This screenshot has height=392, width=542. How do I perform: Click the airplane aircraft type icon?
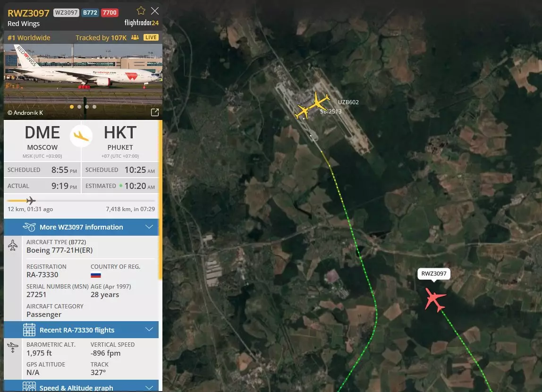click(x=13, y=246)
